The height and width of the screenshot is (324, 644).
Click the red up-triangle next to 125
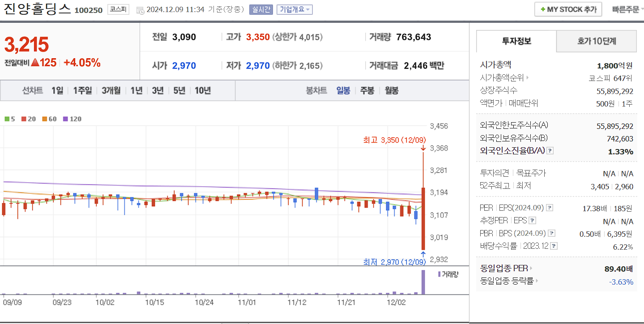35,63
